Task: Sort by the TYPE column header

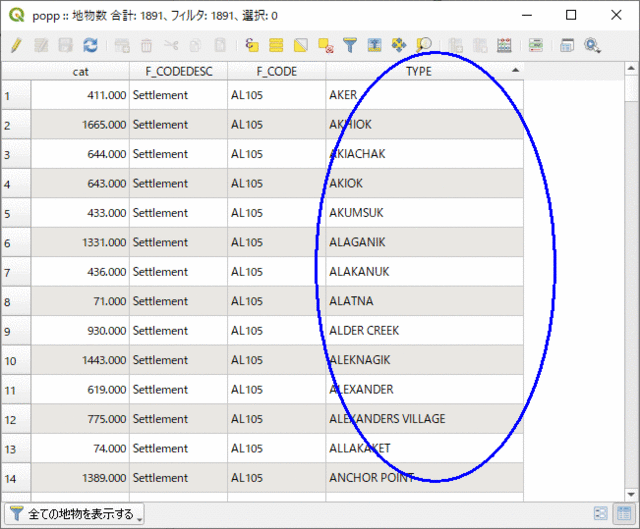Action: tap(424, 71)
